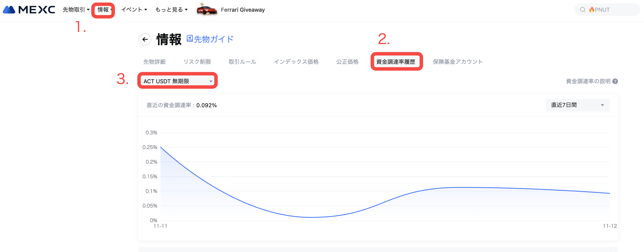
Task: Expand the もっと見る menu
Action: click(x=171, y=10)
